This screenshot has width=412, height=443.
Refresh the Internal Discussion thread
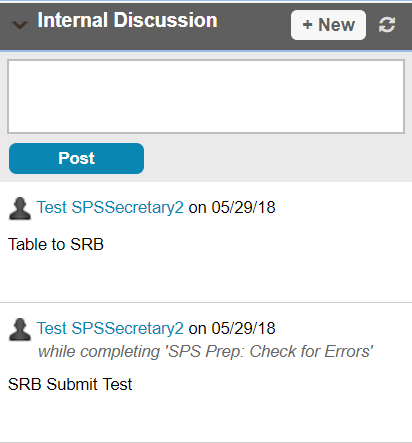click(387, 25)
